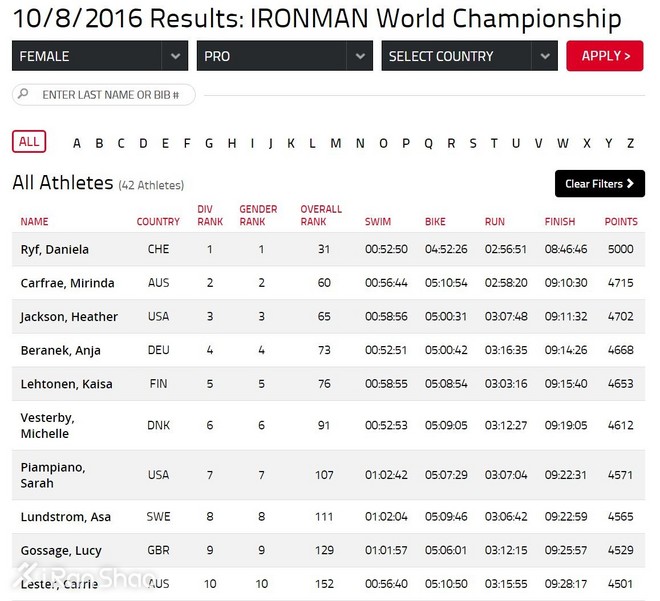The width and height of the screenshot is (660, 601).
Task: Filter athletes by letter L
Action: 312,143
